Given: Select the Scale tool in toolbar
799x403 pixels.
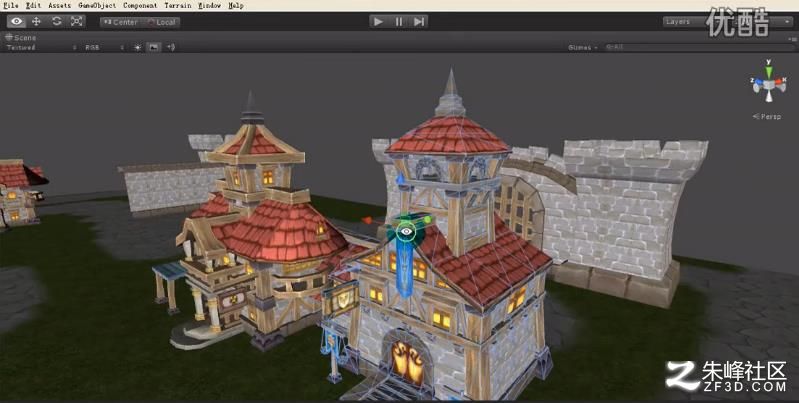Looking at the screenshot, I should tap(76, 21).
